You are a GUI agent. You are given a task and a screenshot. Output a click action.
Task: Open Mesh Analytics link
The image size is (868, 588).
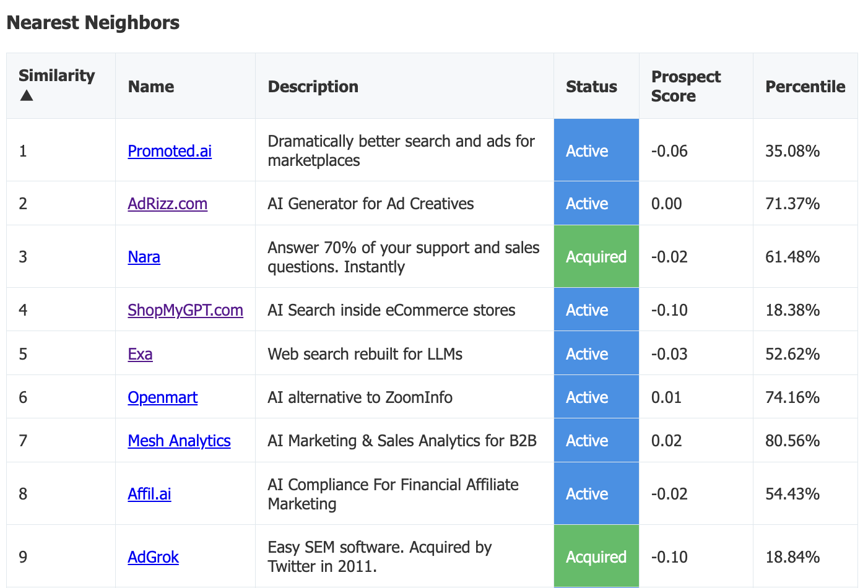[x=179, y=440]
